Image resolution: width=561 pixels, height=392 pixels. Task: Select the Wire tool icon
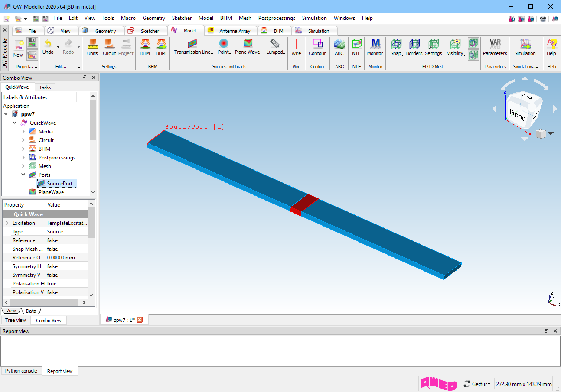pyautogui.click(x=297, y=44)
